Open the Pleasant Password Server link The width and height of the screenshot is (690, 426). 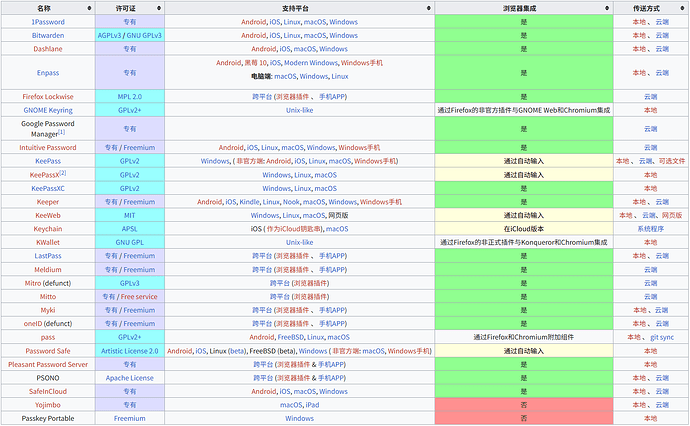[48, 365]
